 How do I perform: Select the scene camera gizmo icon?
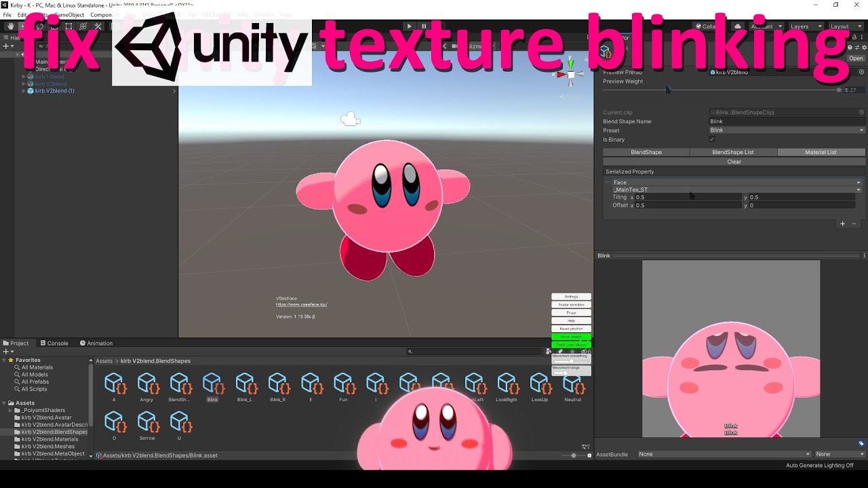click(350, 120)
